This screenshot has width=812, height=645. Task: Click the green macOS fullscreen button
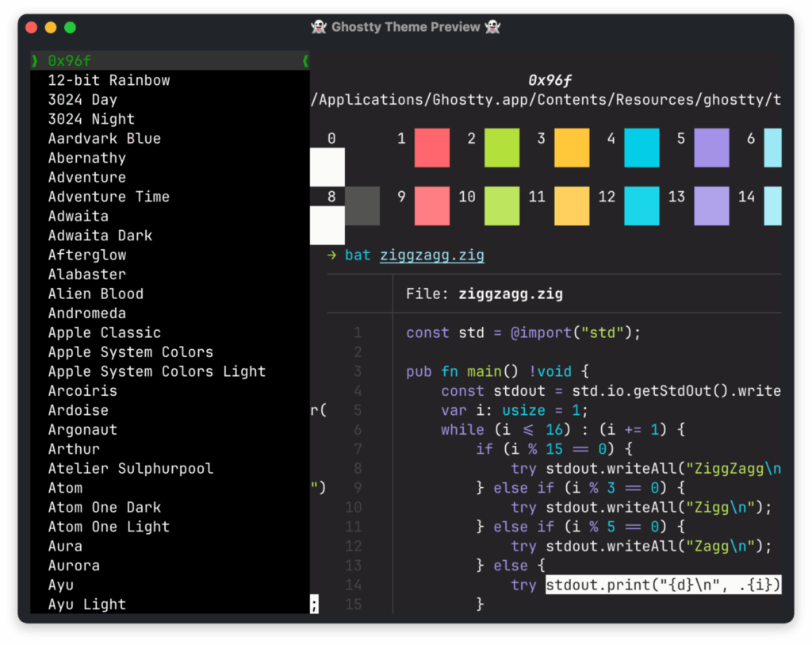coord(70,27)
